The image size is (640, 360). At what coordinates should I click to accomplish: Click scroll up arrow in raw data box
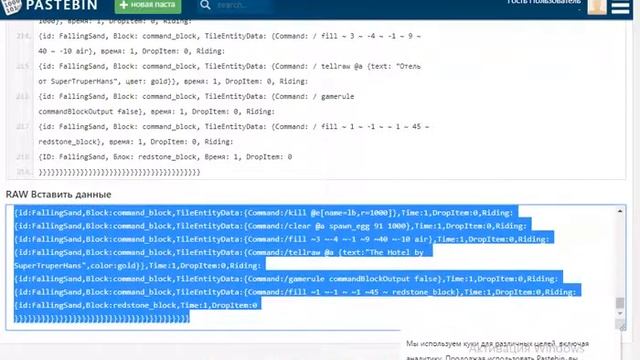[620, 211]
